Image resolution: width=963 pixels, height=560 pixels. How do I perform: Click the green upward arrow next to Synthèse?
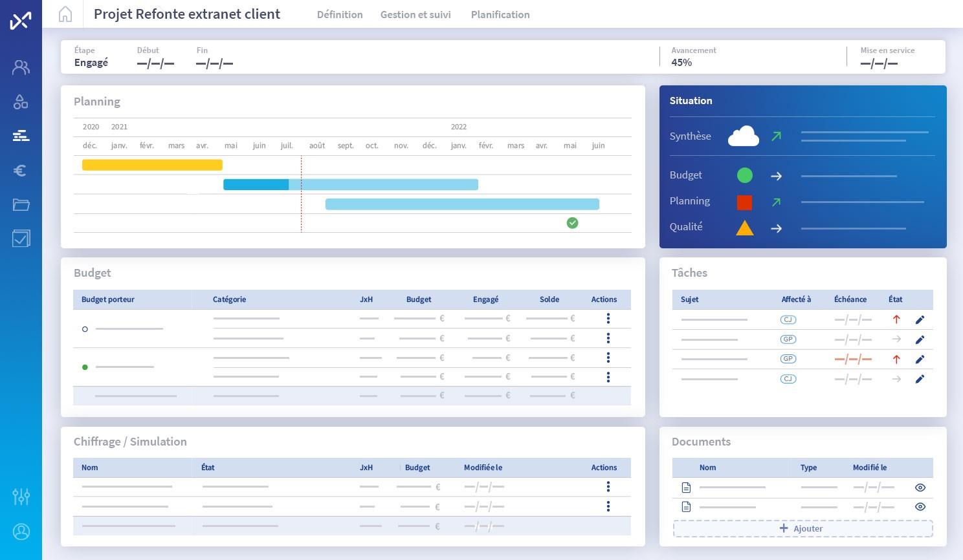[776, 136]
